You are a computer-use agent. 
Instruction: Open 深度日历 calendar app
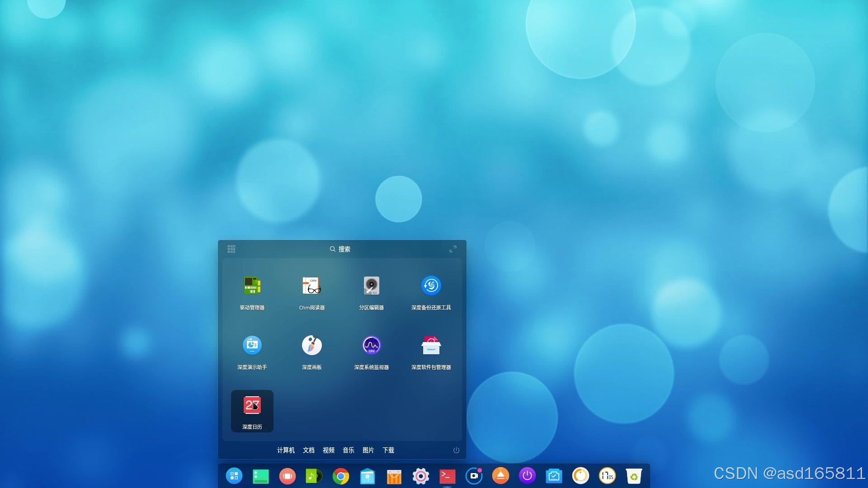pyautogui.click(x=252, y=411)
